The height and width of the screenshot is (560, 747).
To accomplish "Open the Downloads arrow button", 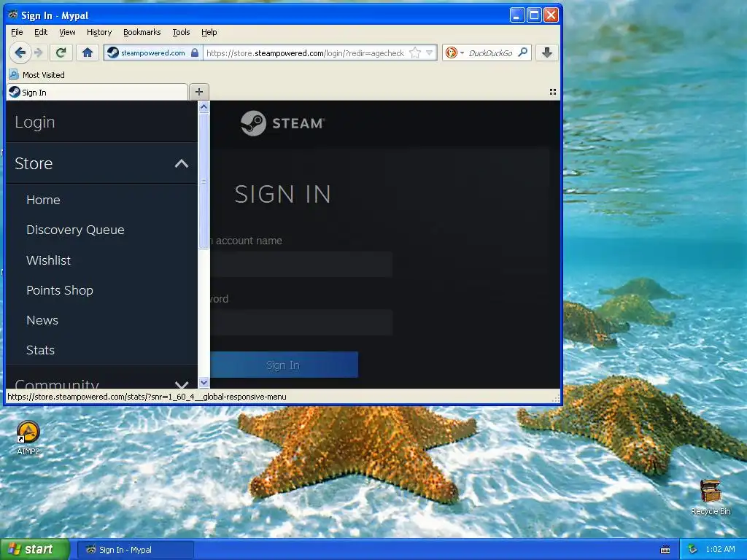I will [547, 52].
